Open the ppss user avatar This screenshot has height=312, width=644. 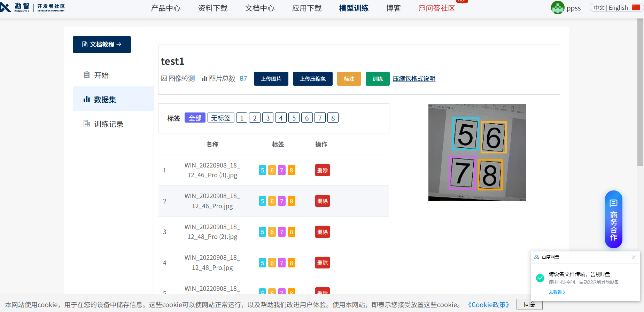tap(557, 8)
